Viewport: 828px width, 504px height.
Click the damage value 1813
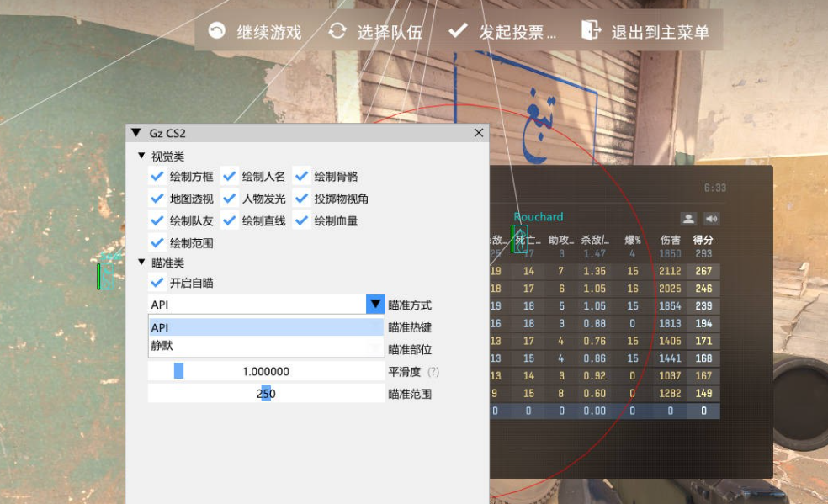tap(670, 323)
